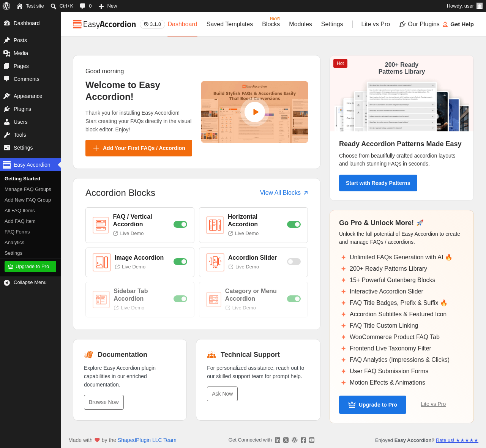
Task: Open FAQ / Vertical Accordion Live Demo
Action: click(x=128, y=233)
